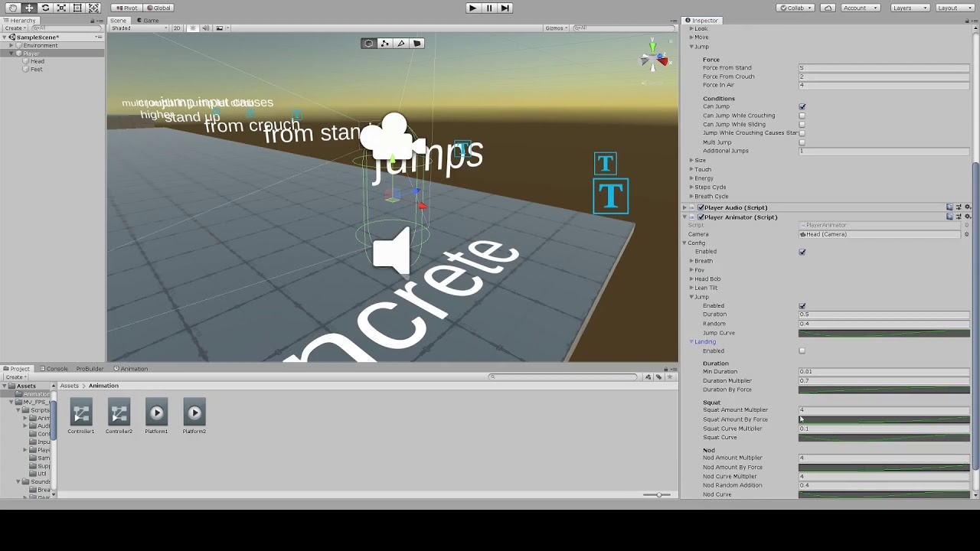Select the Rect transform tool
980x551 pixels.
pyautogui.click(x=77, y=8)
